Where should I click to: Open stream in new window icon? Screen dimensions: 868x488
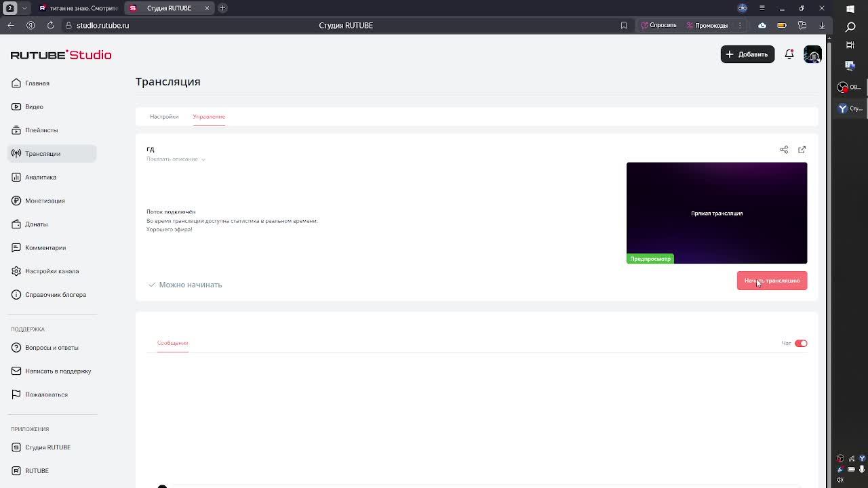coord(802,150)
